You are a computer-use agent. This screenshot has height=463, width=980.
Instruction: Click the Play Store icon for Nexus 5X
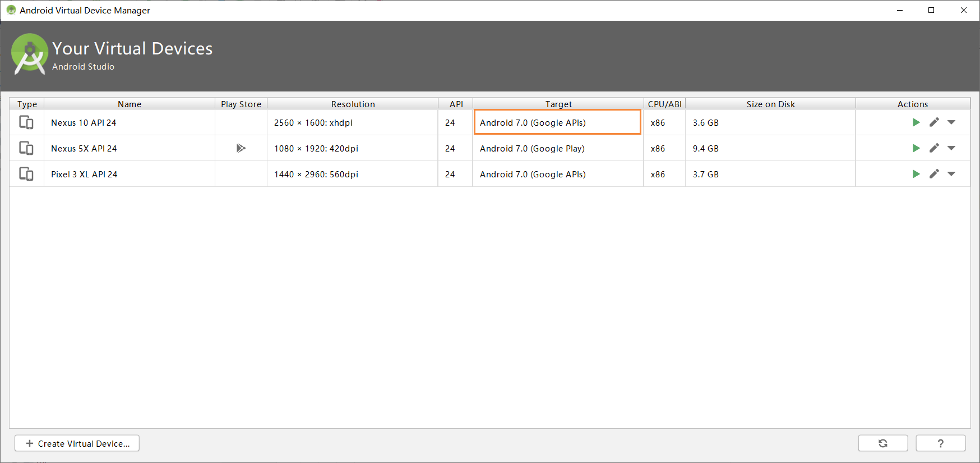click(241, 148)
